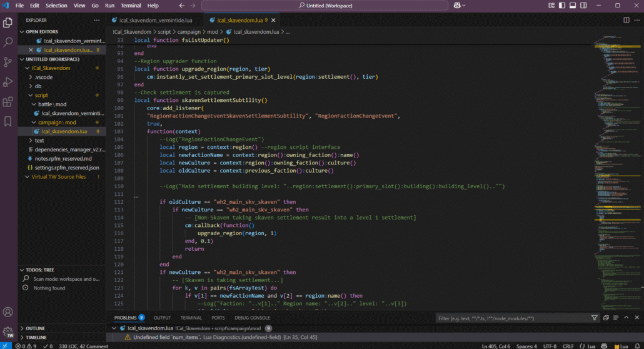Screen dimensions: 644x349
Task: Toggle the bottom panel visibility
Action: click(x=573, y=6)
